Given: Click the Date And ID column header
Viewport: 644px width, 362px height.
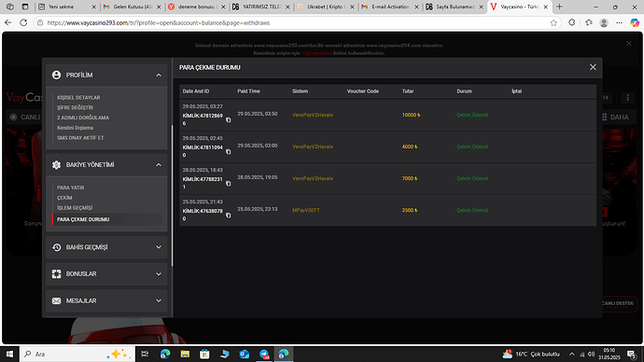Looking at the screenshot, I should tap(196, 91).
